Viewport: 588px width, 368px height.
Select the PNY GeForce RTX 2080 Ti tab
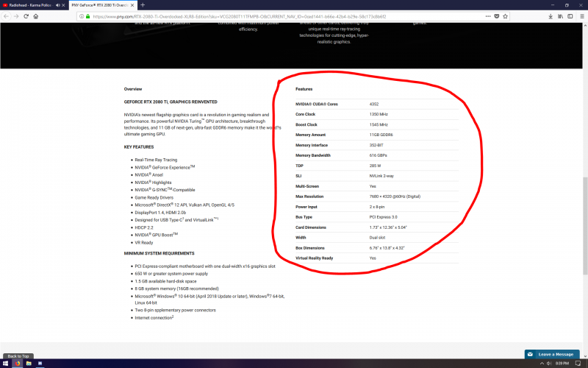[99, 5]
